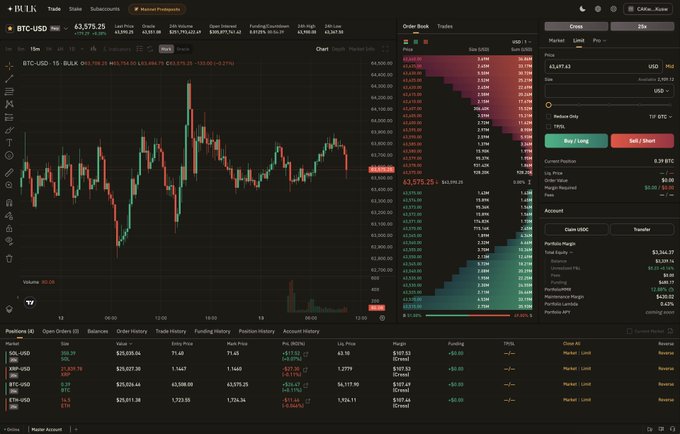Click the Claim USDC button
This screenshot has width=680, height=434.
click(x=576, y=229)
